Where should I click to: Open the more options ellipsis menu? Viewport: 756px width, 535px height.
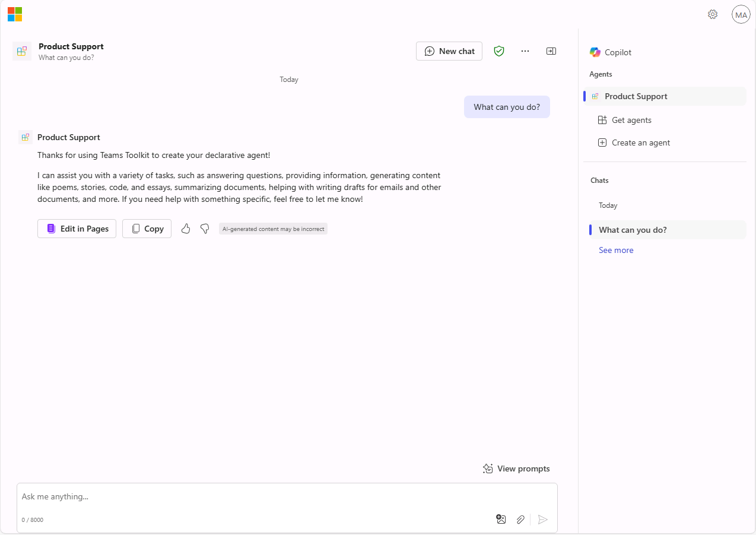coord(525,51)
